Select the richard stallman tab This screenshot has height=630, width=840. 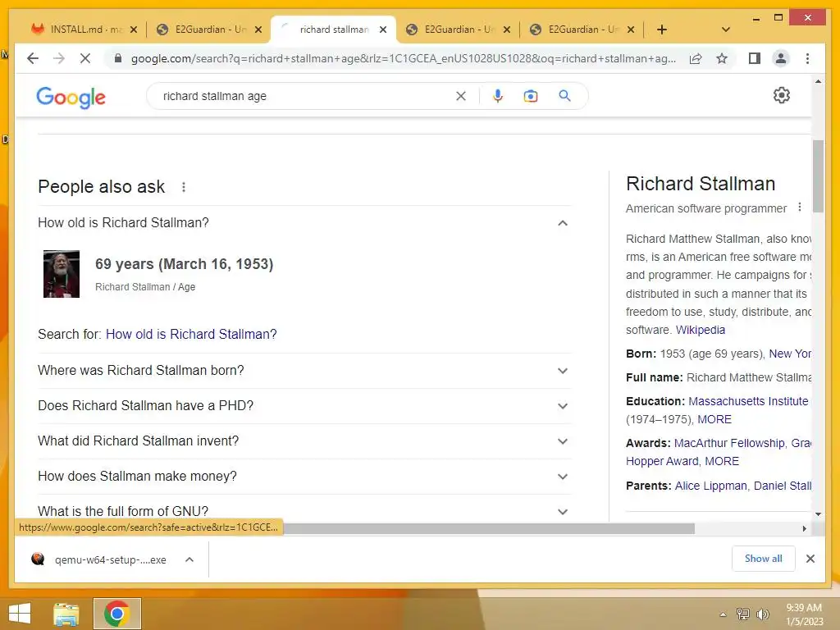[x=333, y=30]
